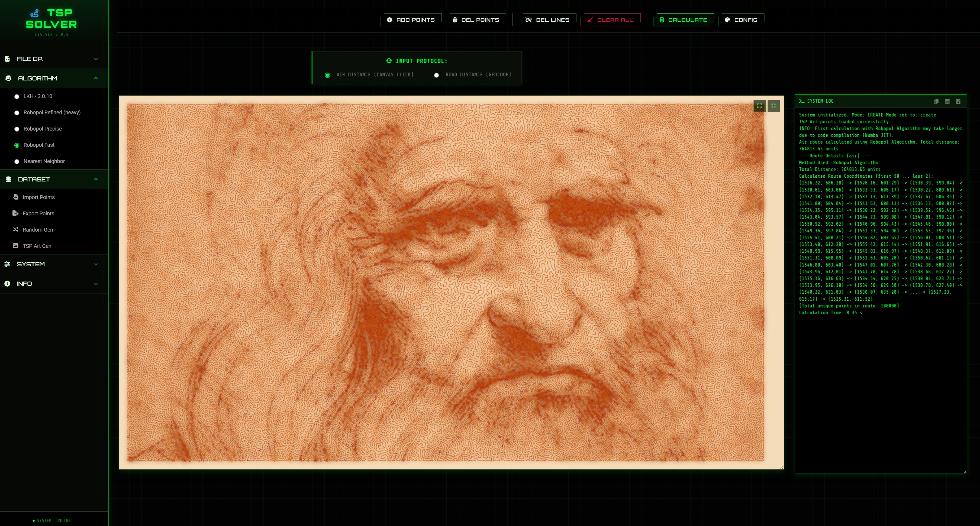Expand canvas to fullscreen
The height and width of the screenshot is (526, 980).
(759, 106)
